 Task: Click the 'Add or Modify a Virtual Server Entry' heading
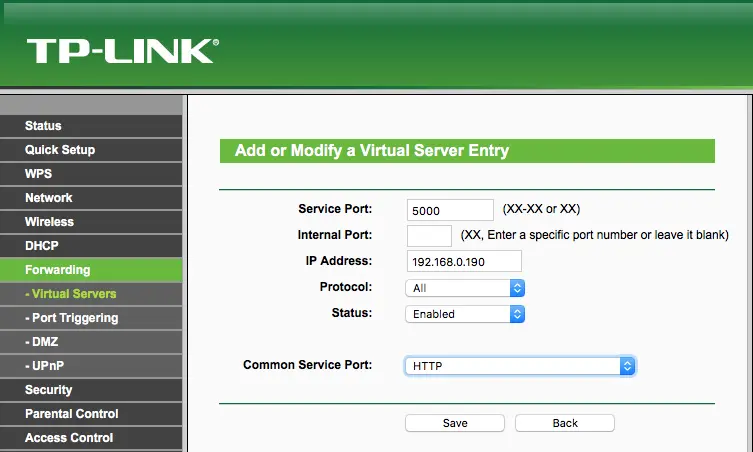click(372, 151)
